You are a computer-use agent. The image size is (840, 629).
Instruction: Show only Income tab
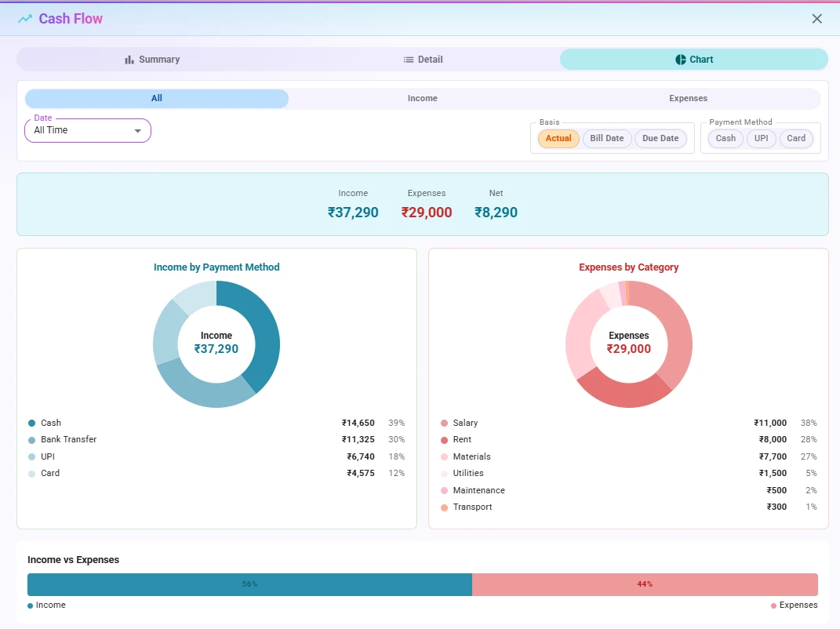(422, 98)
